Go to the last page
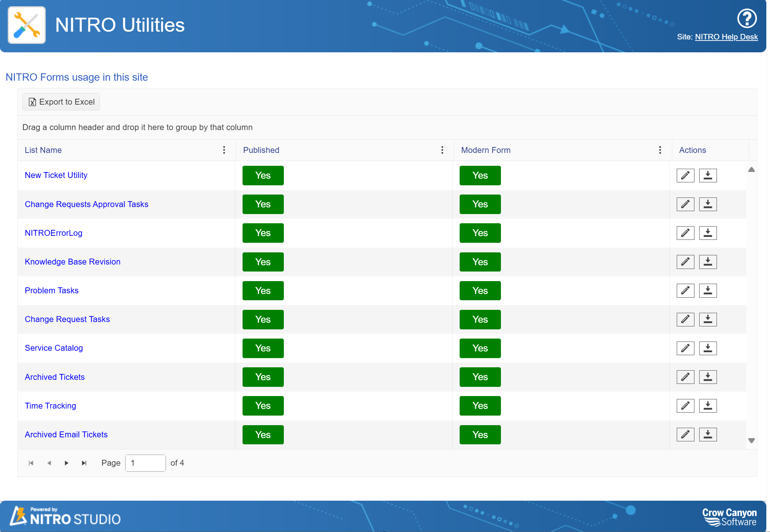 click(x=84, y=463)
